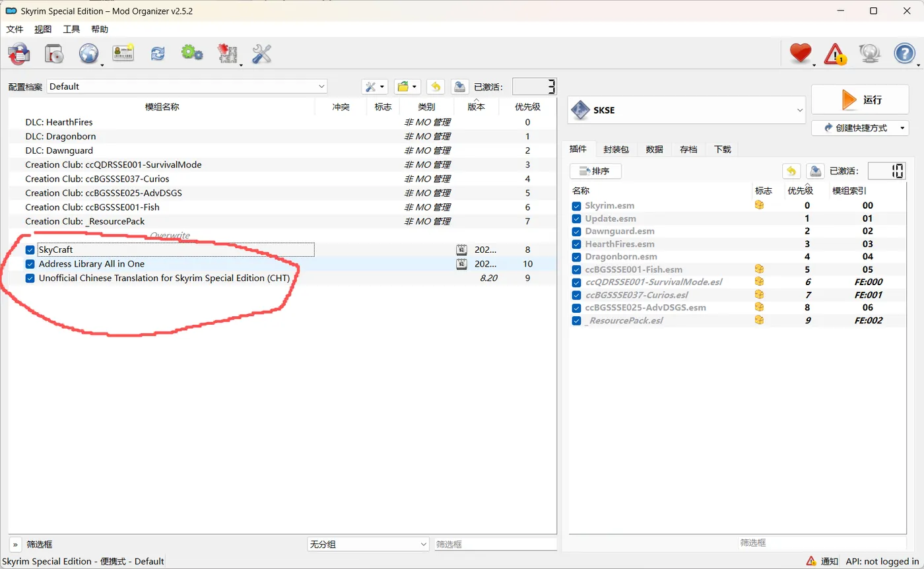The width and height of the screenshot is (924, 569).
Task: Click the 排序 sort button
Action: point(595,171)
